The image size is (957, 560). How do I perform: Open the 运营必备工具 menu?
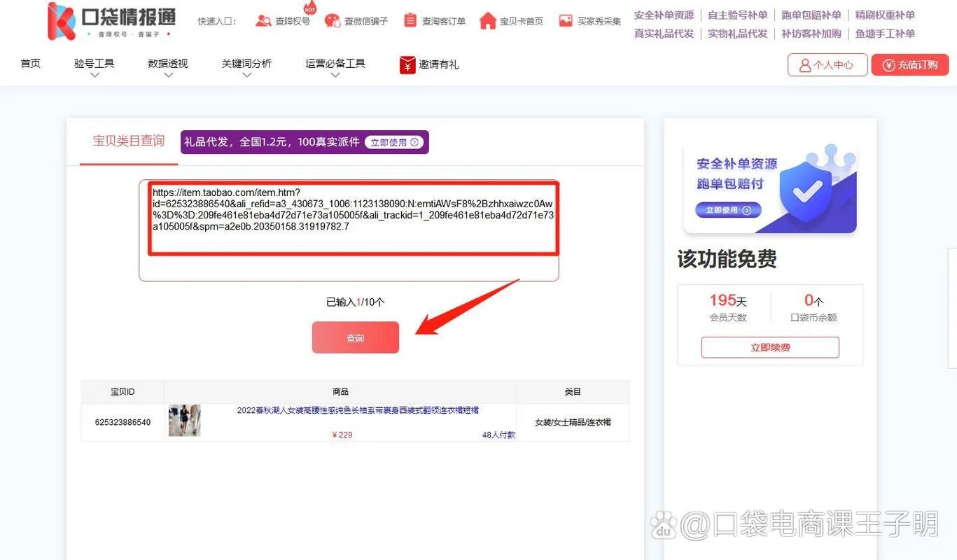click(335, 64)
